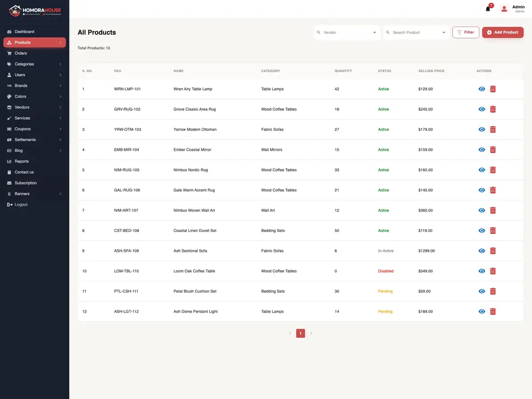Open Banners in the sidebar

pos(35,194)
